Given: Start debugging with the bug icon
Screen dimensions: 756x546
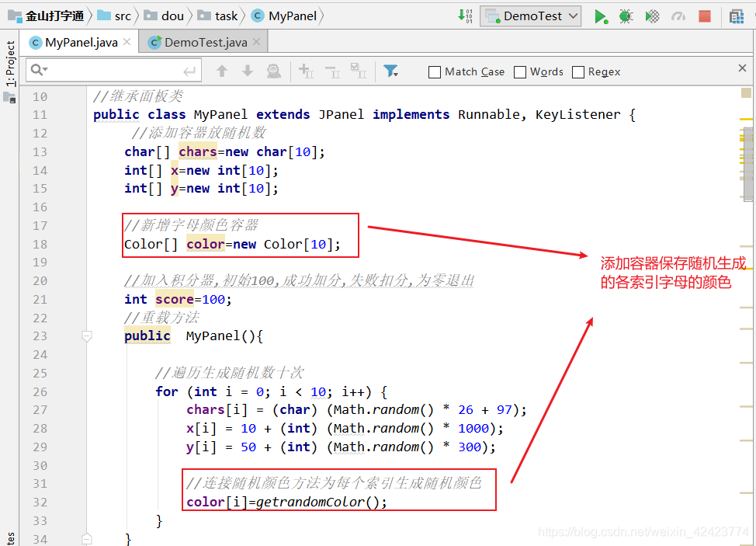Looking at the screenshot, I should (x=626, y=16).
